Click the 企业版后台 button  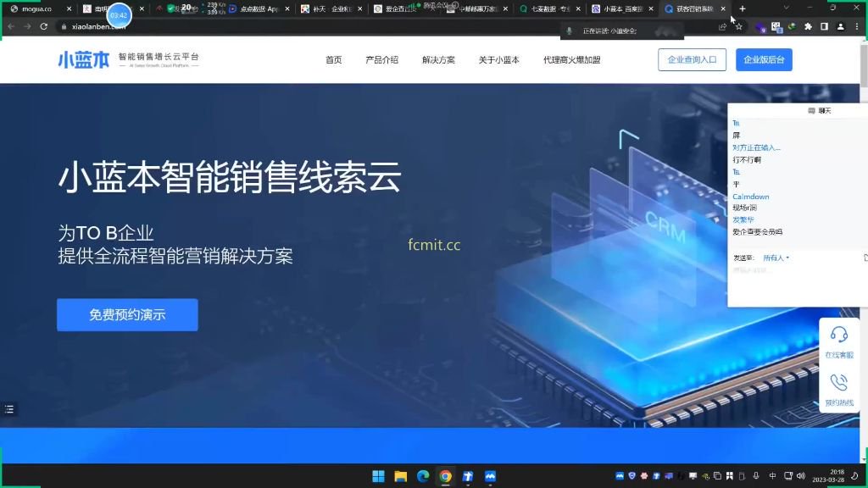(x=764, y=60)
